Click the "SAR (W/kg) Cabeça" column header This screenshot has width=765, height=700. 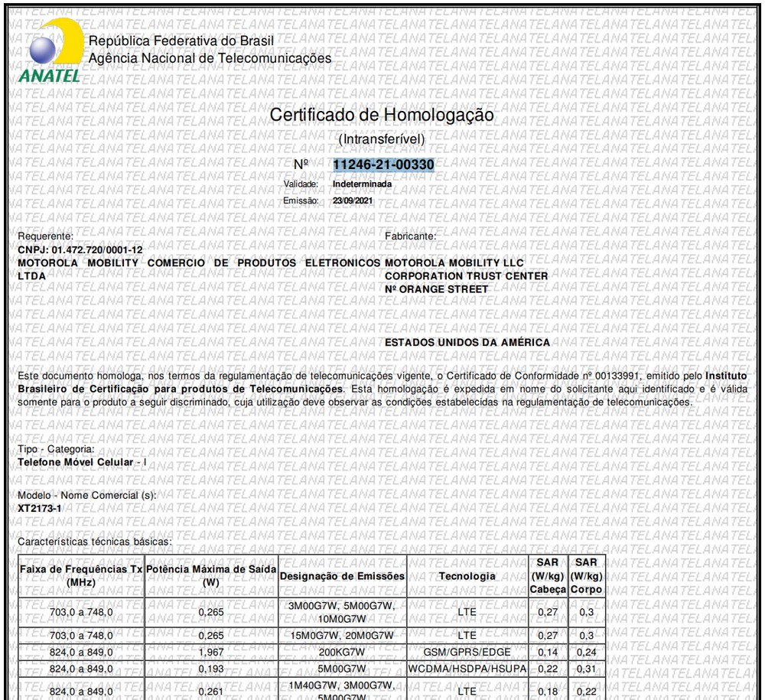[x=548, y=576]
